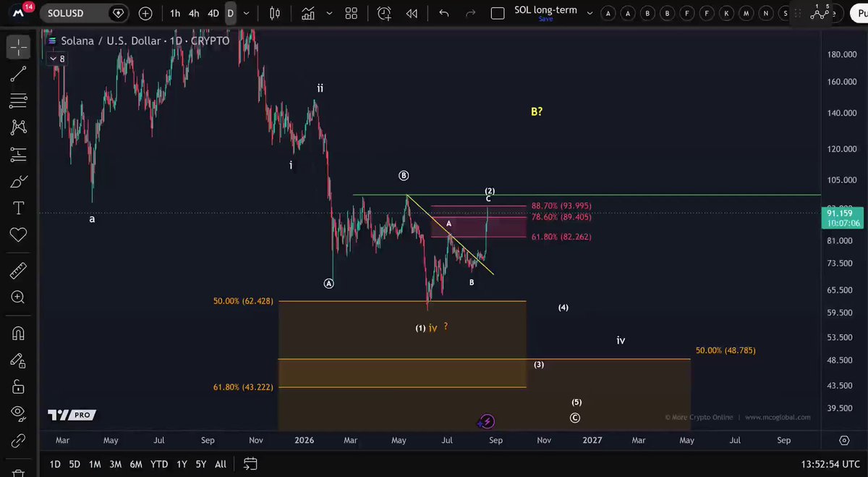Screen dimensions: 868x477
Task: Open the forecasting and measurement tools
Action: point(18,154)
